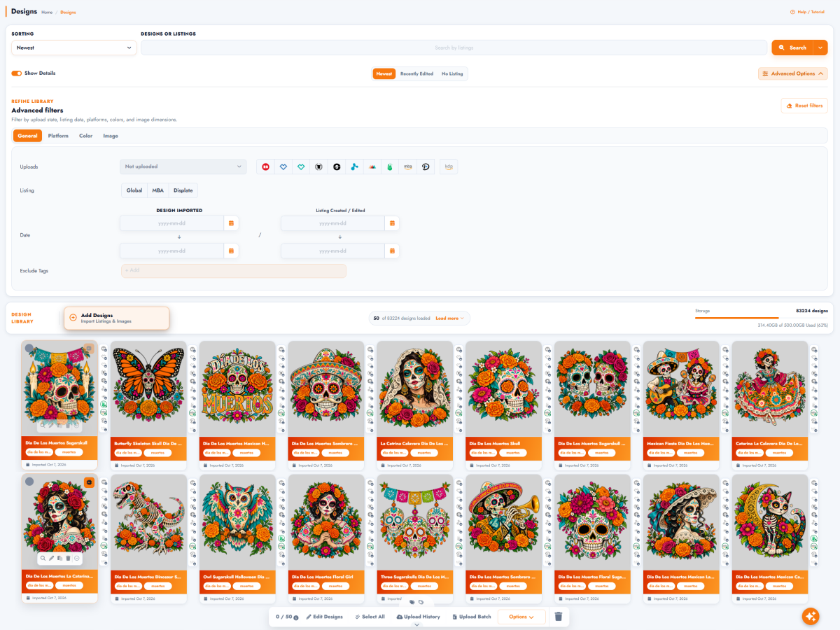The height and width of the screenshot is (630, 840).
Task: Focus the Search by listings field
Action: tap(454, 48)
